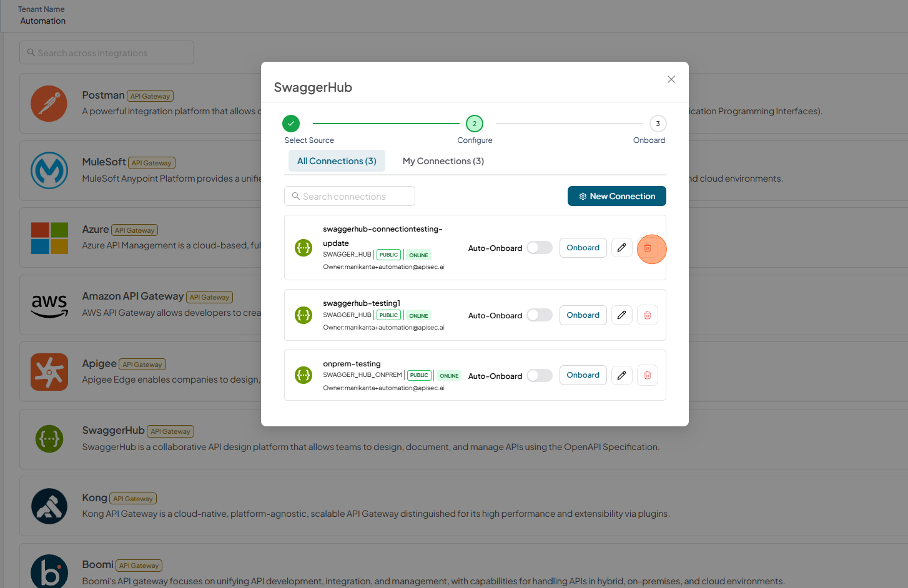
Task: Edit the onprem-testing connection
Action: tap(622, 375)
